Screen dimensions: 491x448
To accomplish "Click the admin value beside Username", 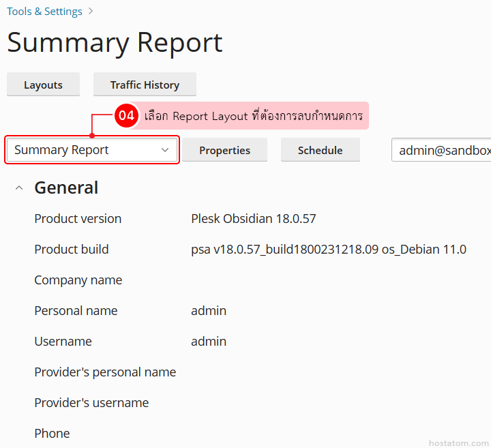I will (208, 342).
